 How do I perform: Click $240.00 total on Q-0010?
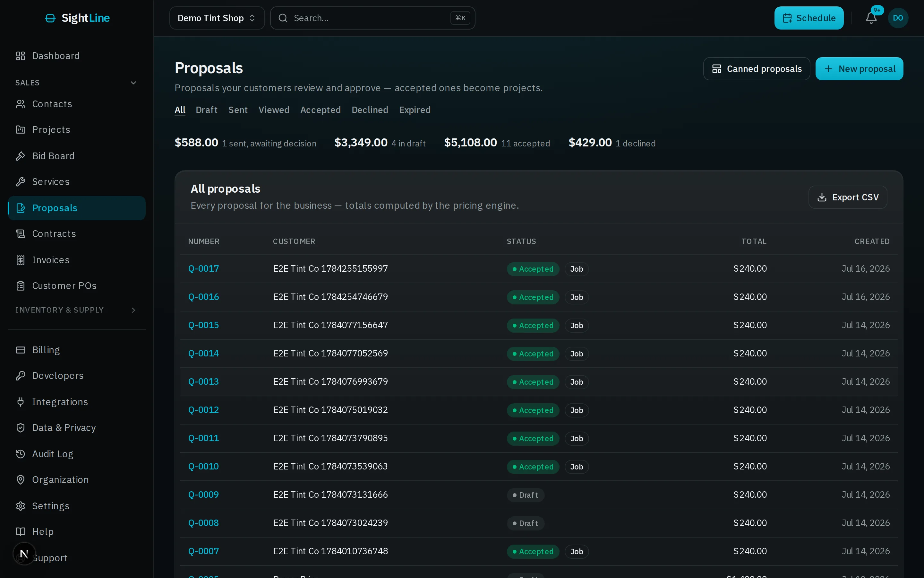750,466
